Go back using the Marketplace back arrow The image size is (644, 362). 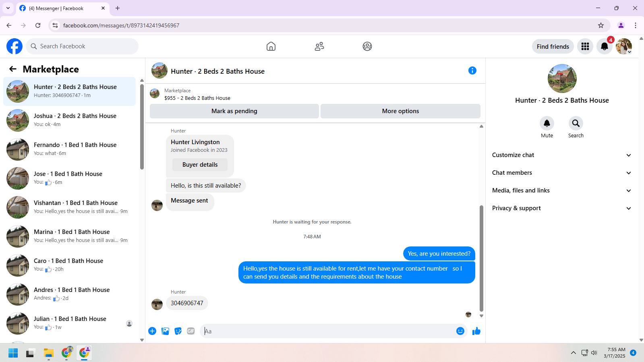pos(13,69)
